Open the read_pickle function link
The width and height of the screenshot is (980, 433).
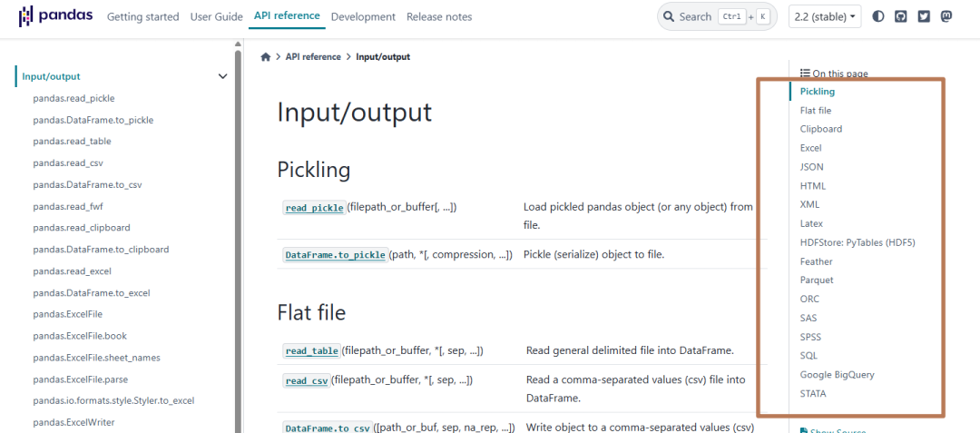pyautogui.click(x=314, y=208)
